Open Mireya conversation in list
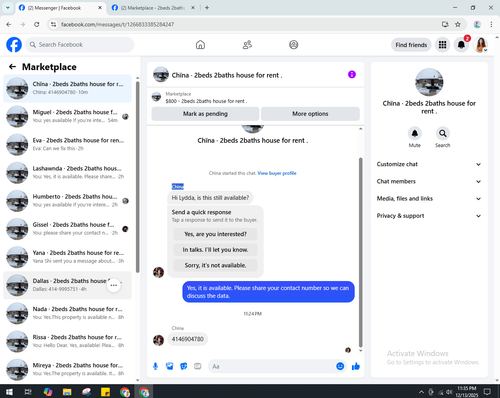Viewport: 500px width, 398px height. point(68,369)
